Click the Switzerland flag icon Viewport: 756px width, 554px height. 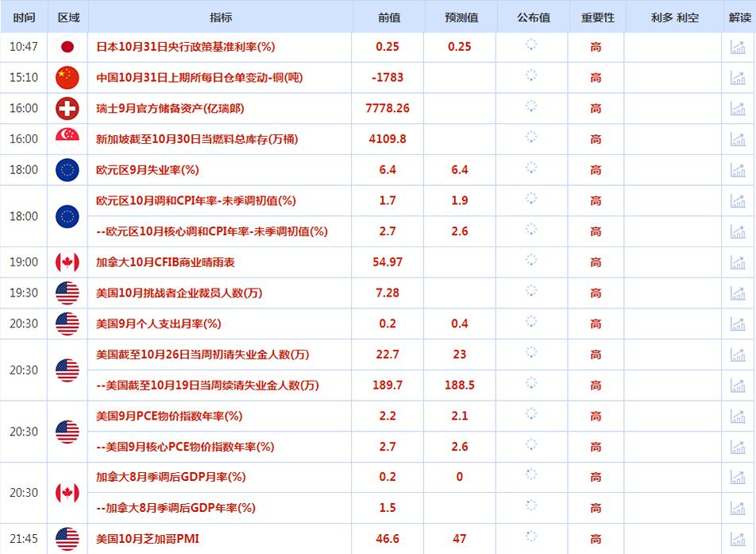pos(67,108)
